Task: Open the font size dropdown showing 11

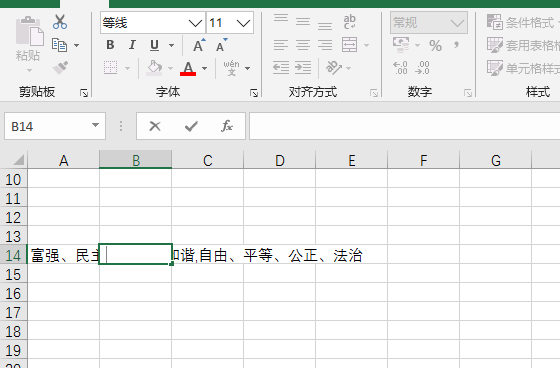Action: coord(243,23)
